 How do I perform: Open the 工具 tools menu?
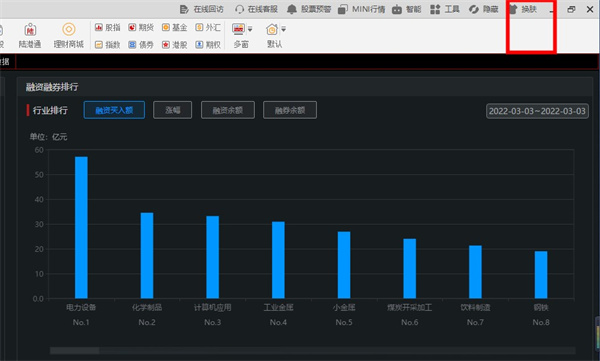[x=445, y=9]
